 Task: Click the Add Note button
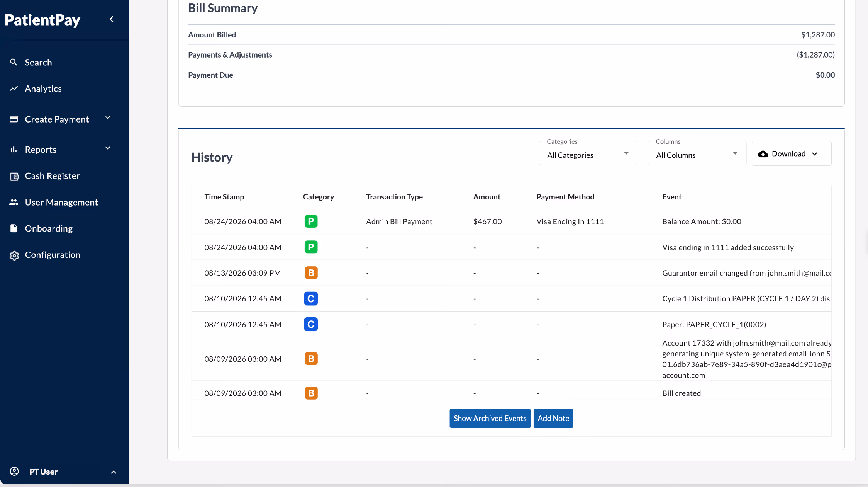click(553, 418)
